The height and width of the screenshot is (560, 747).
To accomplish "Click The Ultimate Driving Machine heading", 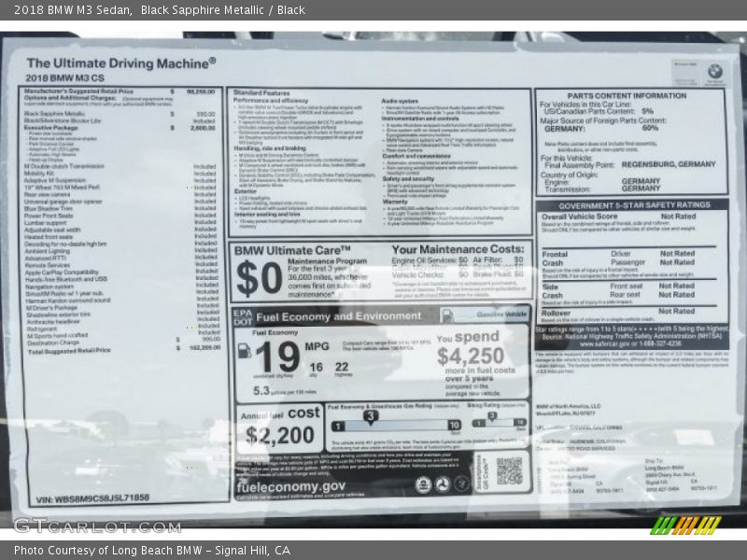I will tap(121, 62).
